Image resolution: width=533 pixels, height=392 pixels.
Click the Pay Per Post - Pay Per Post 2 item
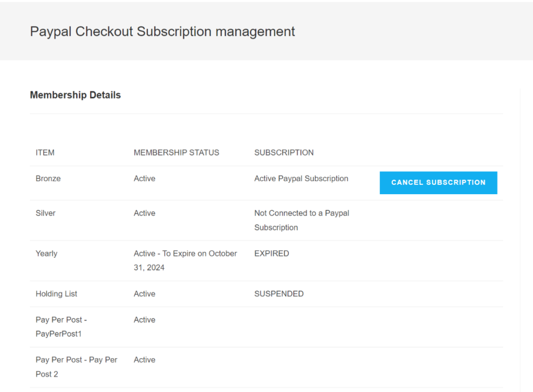tap(77, 366)
